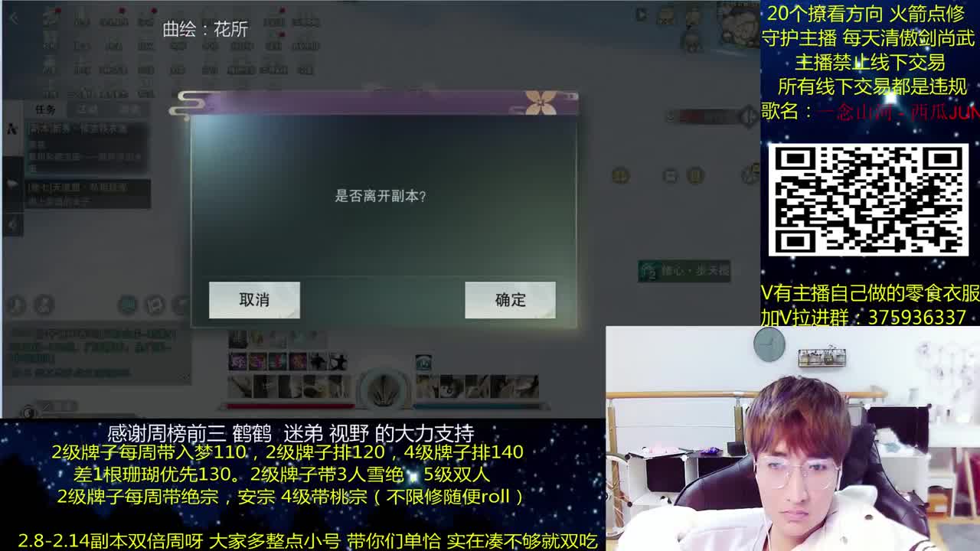
Task: Click the text 所有线下交易都是违规
Action: tap(873, 87)
